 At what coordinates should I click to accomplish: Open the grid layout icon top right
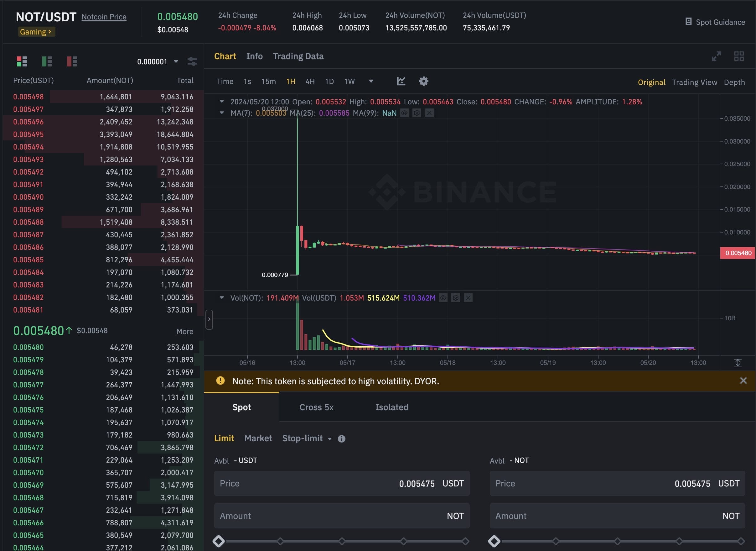click(739, 56)
